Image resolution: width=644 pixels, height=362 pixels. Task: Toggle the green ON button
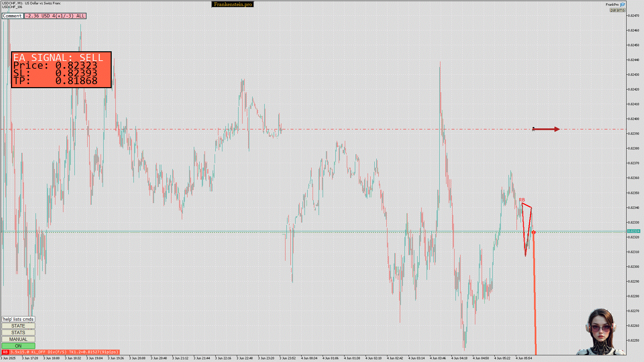pyautogui.click(x=18, y=346)
